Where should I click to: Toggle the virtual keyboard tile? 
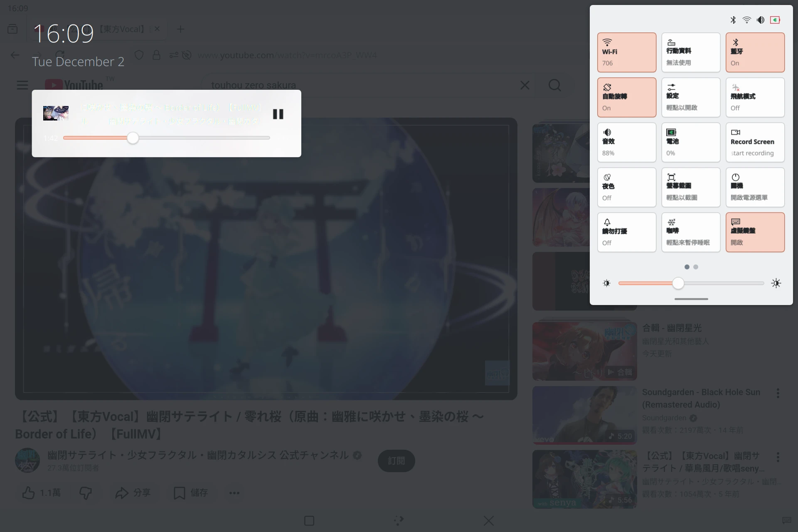755,232
